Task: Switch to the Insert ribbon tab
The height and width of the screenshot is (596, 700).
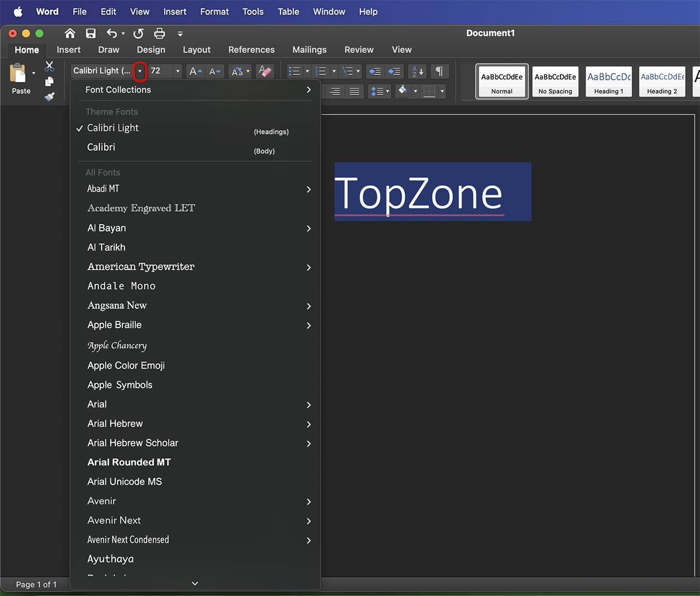Action: pos(68,50)
